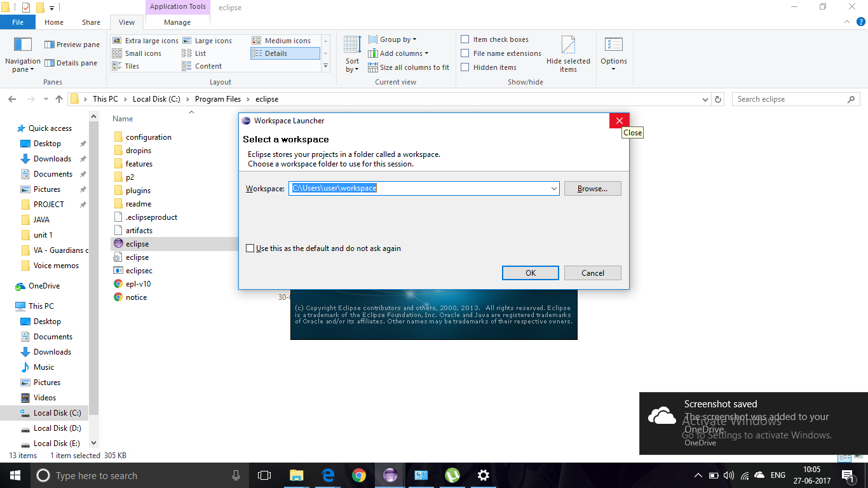Expand the address bar history dropdown
Viewport: 868px width, 488px height.
(x=705, y=99)
